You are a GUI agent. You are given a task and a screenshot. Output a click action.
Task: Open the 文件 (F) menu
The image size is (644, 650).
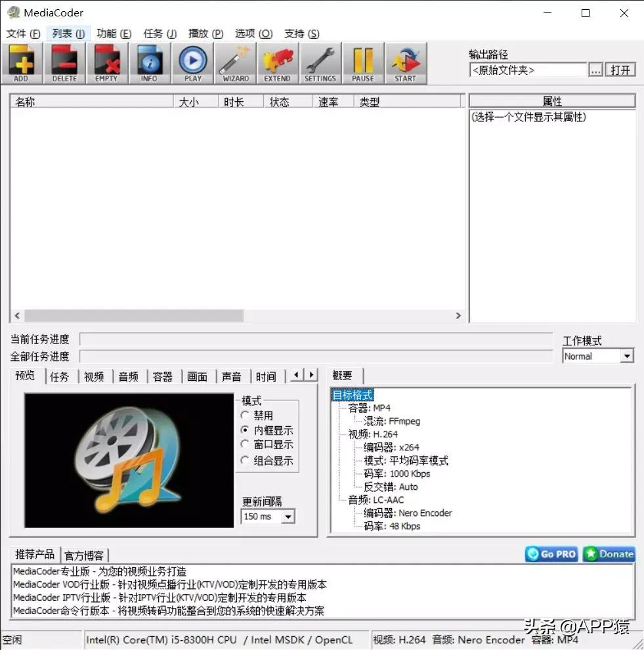(23, 33)
